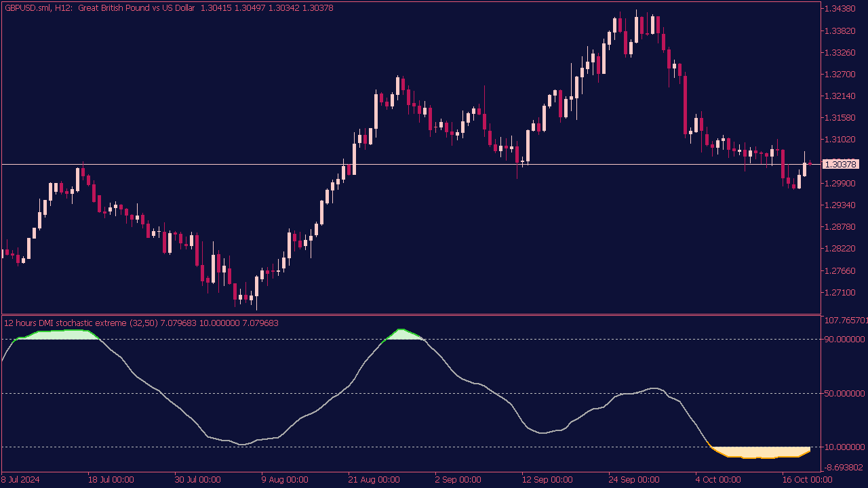Click the 1.29900 price axis label
868x488 pixels.
841,183
